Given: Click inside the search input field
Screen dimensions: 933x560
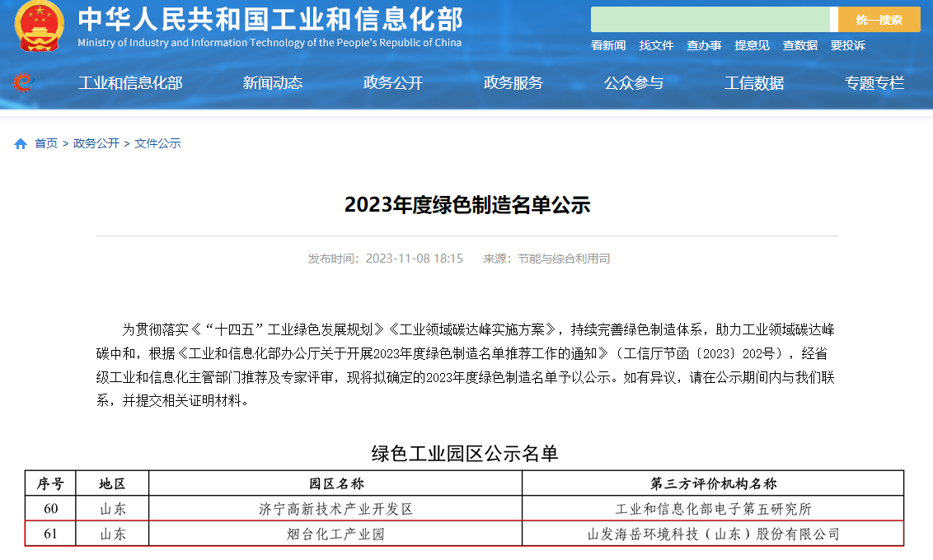Looking at the screenshot, I should pos(710,20).
